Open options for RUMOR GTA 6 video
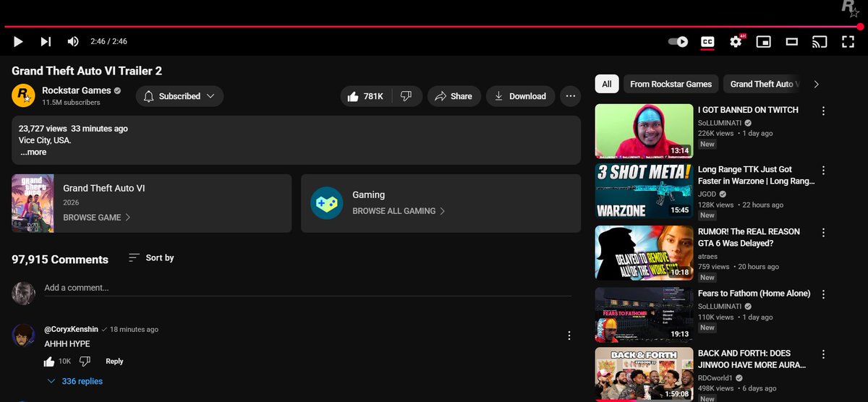 tap(823, 232)
